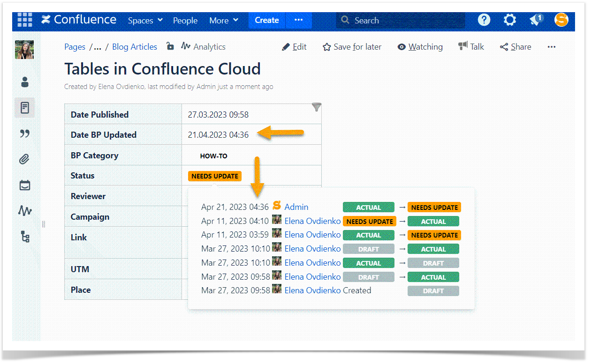The height and width of the screenshot is (364, 591).
Task: Go to the Pages breadcrumb
Action: click(x=75, y=47)
